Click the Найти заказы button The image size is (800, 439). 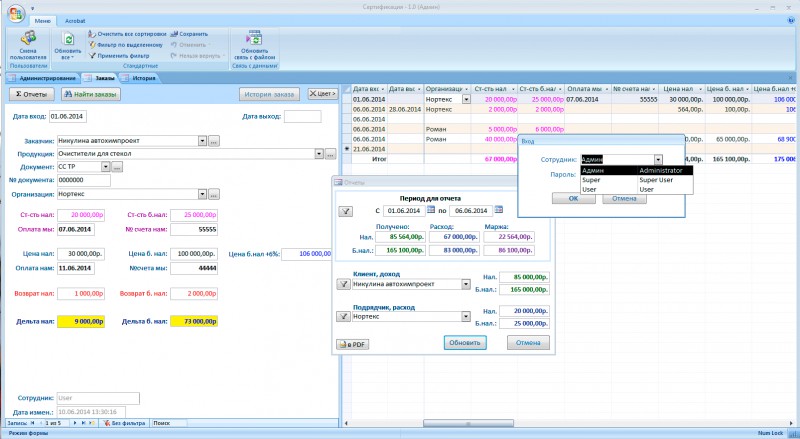pyautogui.click(x=91, y=94)
